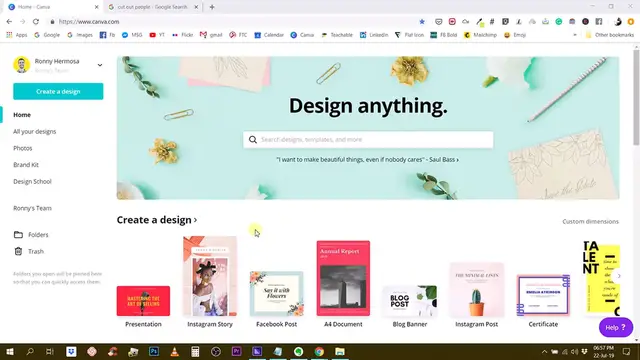
Task: Open the gmail bookmark
Action: pos(211,35)
